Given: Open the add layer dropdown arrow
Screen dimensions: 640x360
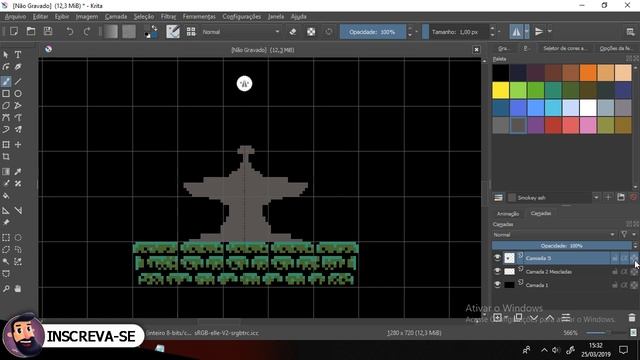Looking at the screenshot, I should pos(506,318).
